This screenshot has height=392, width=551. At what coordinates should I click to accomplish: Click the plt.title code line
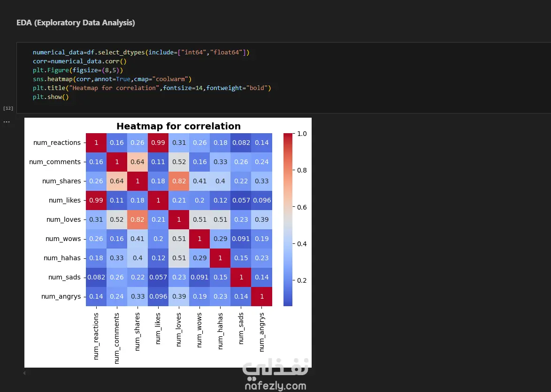(x=152, y=88)
